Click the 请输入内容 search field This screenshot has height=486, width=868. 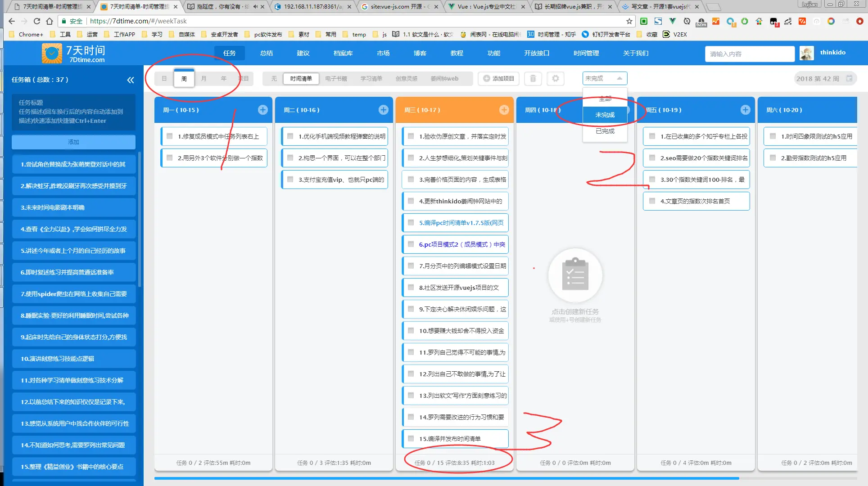click(749, 54)
